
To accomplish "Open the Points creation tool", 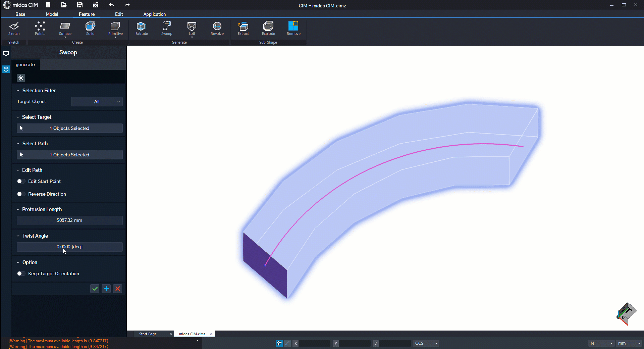I will (40, 29).
